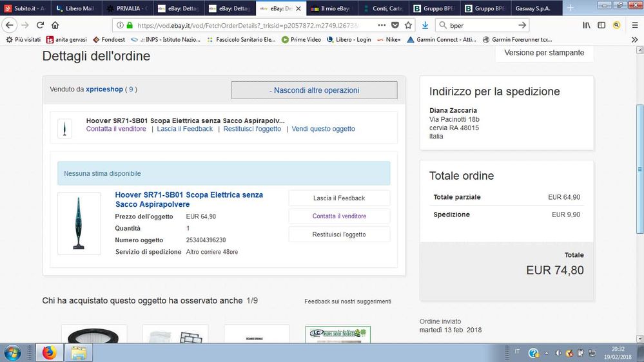Click the bper search field
The image size is (644, 362).
click(x=482, y=26)
